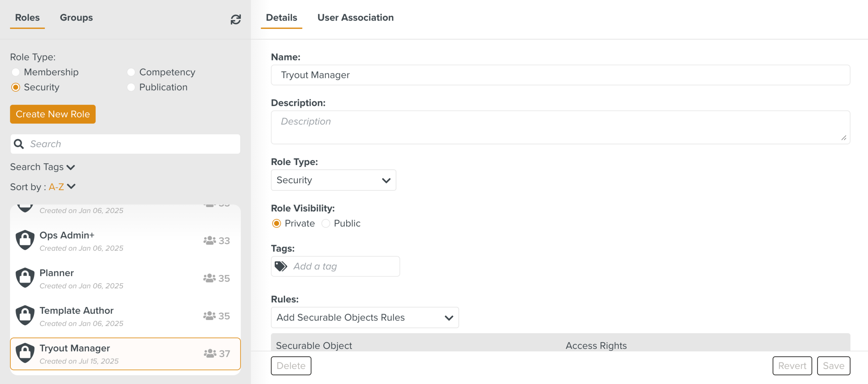The height and width of the screenshot is (384, 868).
Task: Click the refresh roles icon
Action: click(235, 19)
